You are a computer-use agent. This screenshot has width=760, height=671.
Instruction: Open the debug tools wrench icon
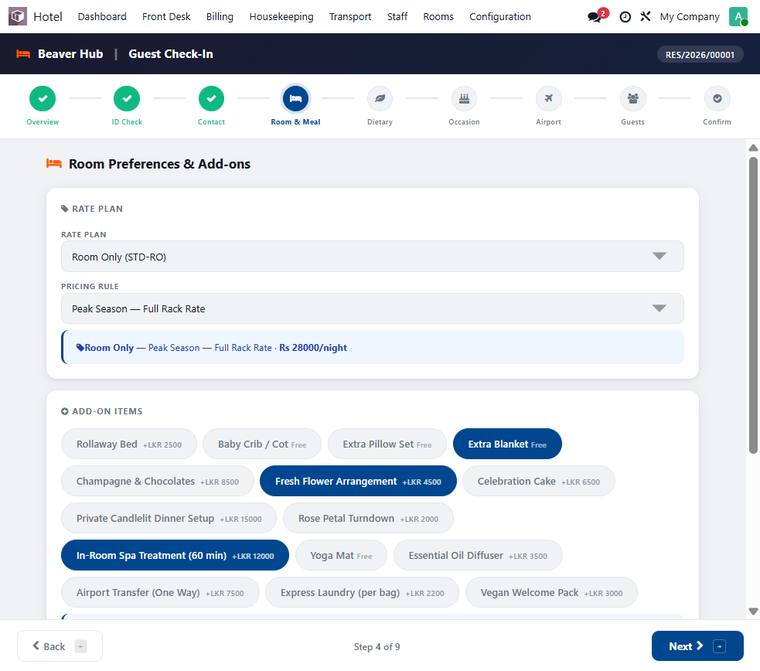pos(645,16)
